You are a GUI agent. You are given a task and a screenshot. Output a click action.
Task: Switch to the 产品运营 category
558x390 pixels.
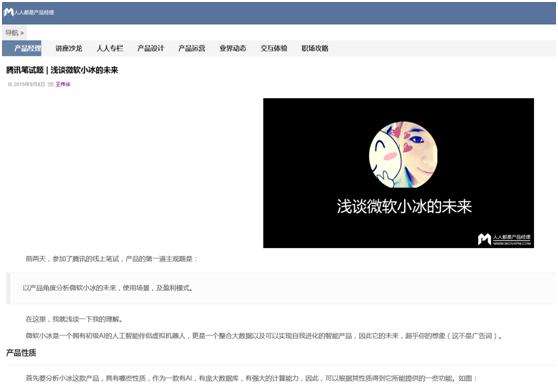point(191,48)
